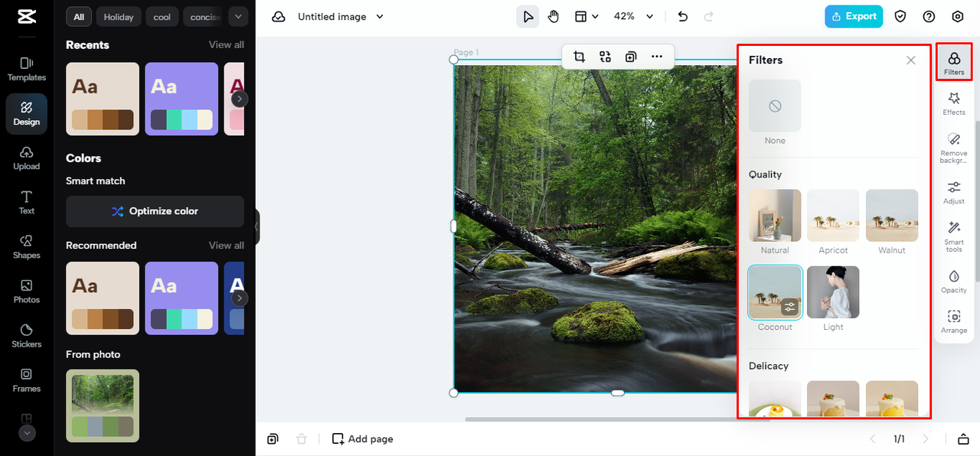The width and height of the screenshot is (980, 456).
Task: Open the Text sidebar panel
Action: click(27, 202)
